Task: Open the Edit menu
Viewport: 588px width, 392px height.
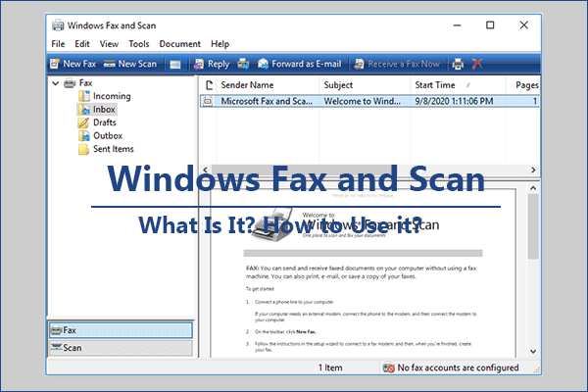Action: [82, 44]
